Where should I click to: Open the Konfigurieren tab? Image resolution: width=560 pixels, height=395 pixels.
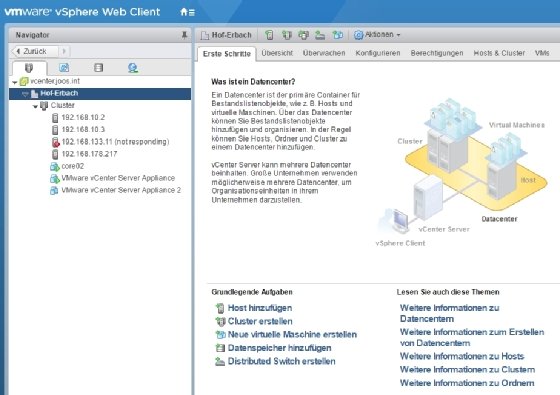[x=378, y=53]
